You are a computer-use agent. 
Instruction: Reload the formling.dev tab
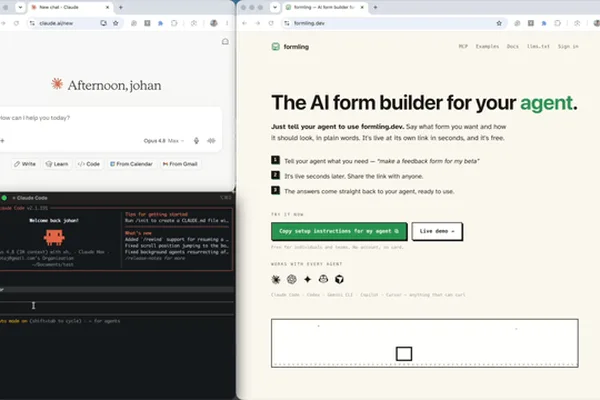coord(271,23)
